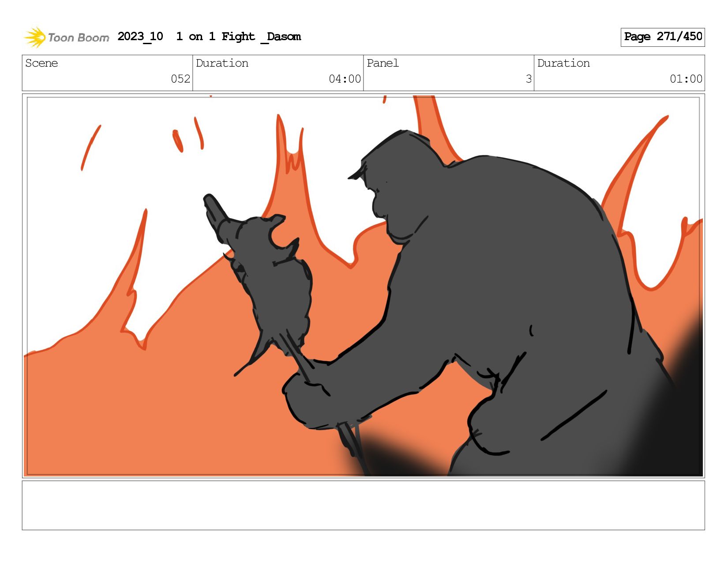Select the project title '2023_10 1 on 1 Fight _Dasom'
The image size is (728, 563).
point(209,37)
